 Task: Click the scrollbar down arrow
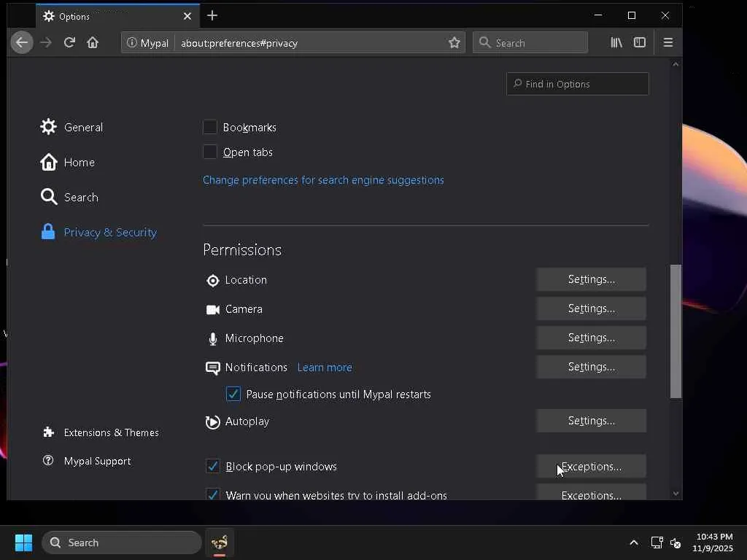click(676, 494)
